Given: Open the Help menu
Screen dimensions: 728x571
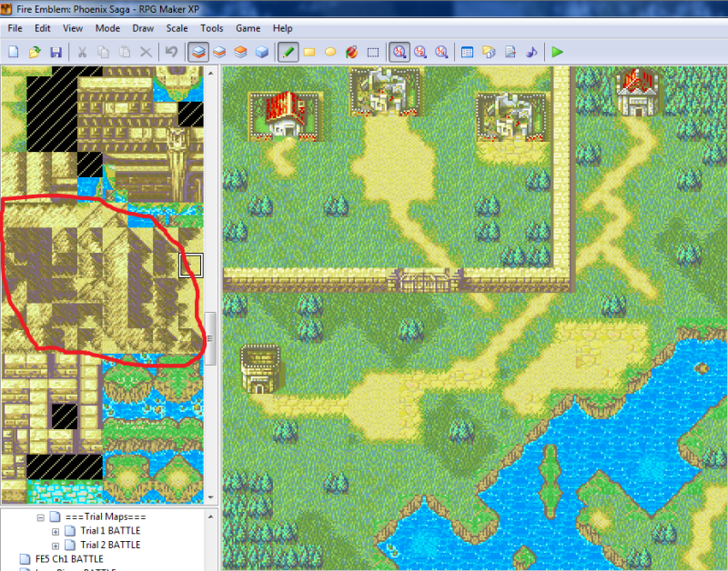Looking at the screenshot, I should coord(282,28).
